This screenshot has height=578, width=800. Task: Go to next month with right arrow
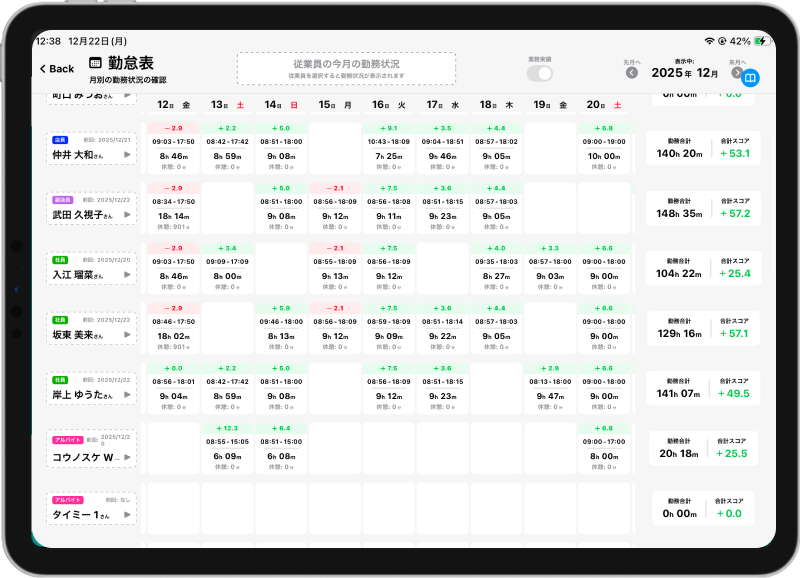pos(736,72)
